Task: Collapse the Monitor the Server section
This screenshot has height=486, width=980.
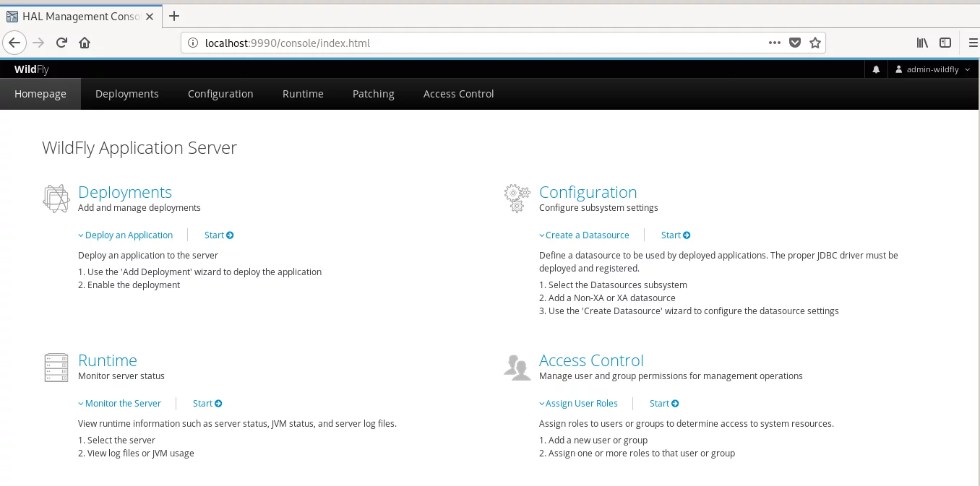Action: pos(119,403)
